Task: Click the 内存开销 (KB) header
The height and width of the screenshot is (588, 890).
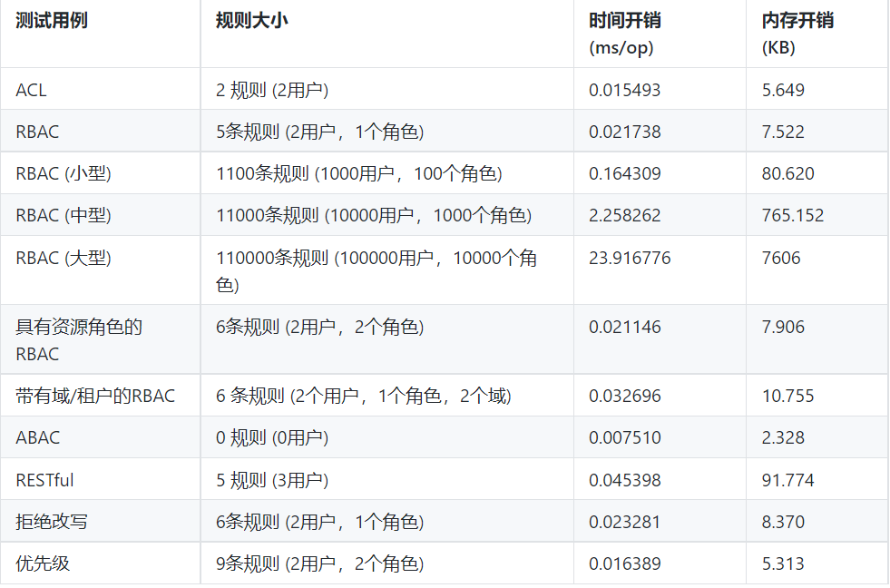Action: 797,34
